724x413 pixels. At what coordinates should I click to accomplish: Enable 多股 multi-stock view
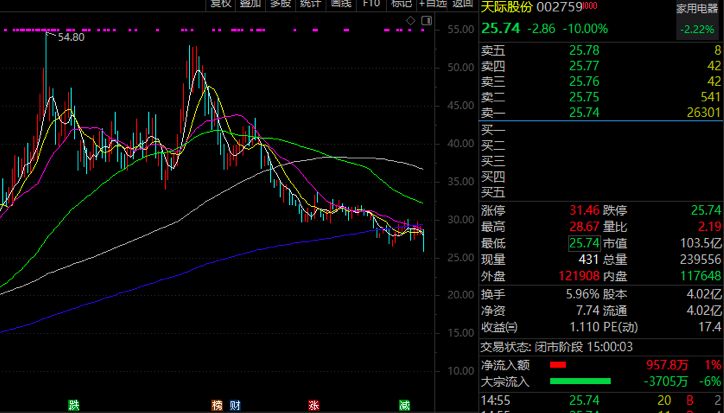[x=281, y=4]
